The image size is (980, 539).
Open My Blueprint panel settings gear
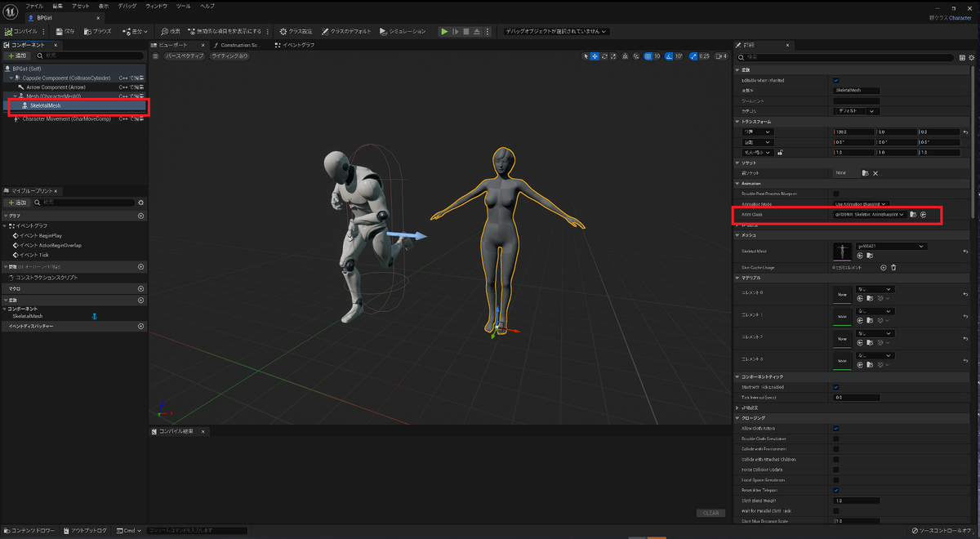click(140, 202)
